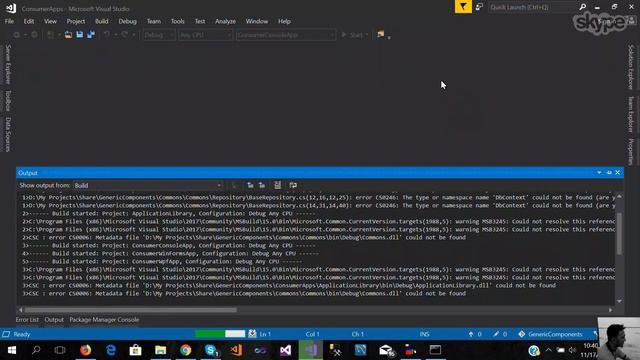
Task: Open the Window menu
Action: click(x=257, y=21)
